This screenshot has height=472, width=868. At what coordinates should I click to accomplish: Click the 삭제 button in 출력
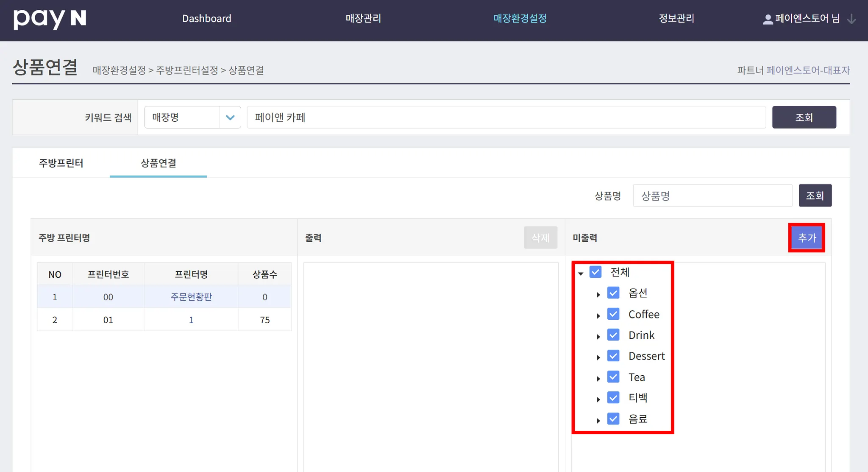540,238
